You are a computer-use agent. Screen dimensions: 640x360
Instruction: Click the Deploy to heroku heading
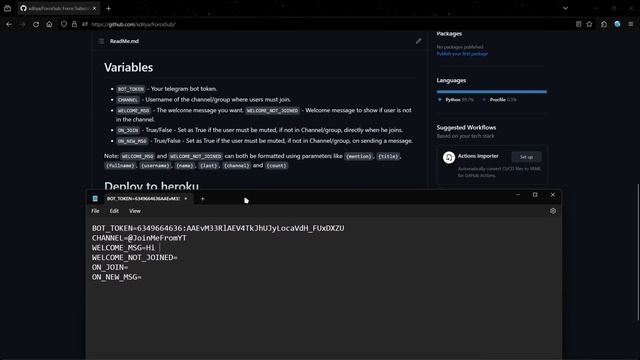coord(151,186)
